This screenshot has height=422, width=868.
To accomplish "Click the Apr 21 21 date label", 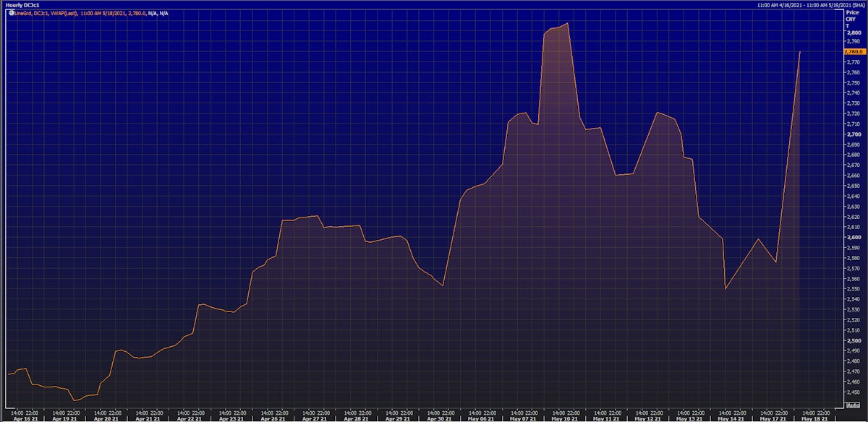I will [x=148, y=418].
